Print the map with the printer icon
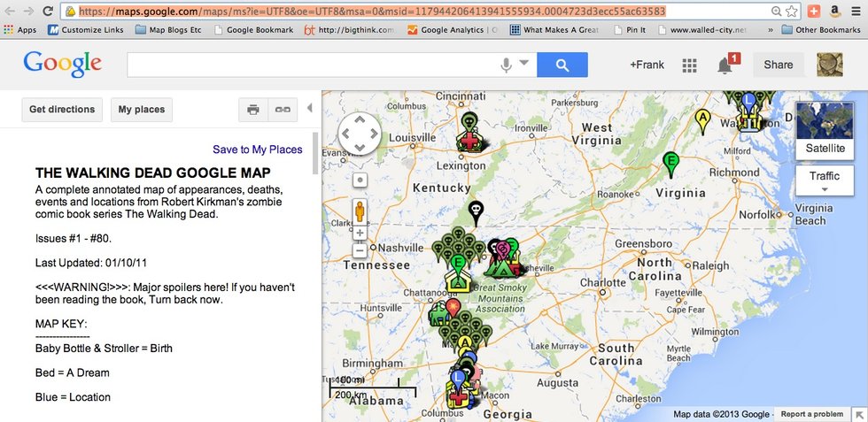Image resolution: width=868 pixels, height=422 pixels. click(253, 110)
